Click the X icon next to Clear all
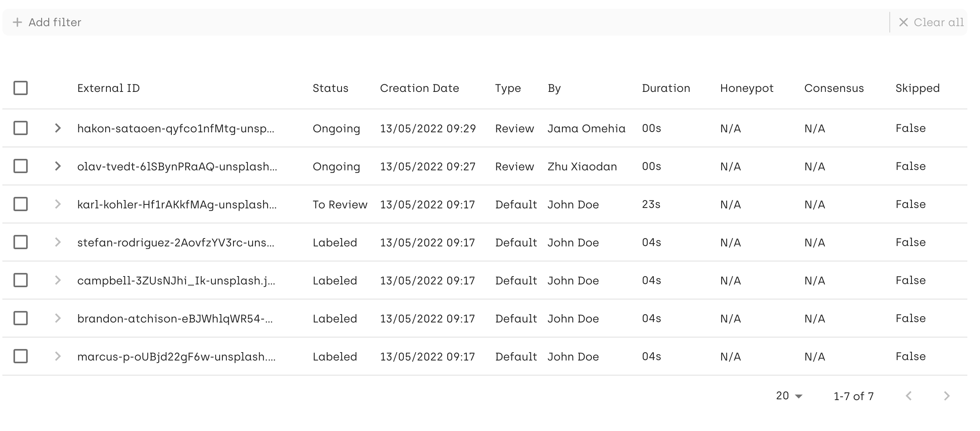Viewport: 980px width, 431px height. (x=903, y=22)
